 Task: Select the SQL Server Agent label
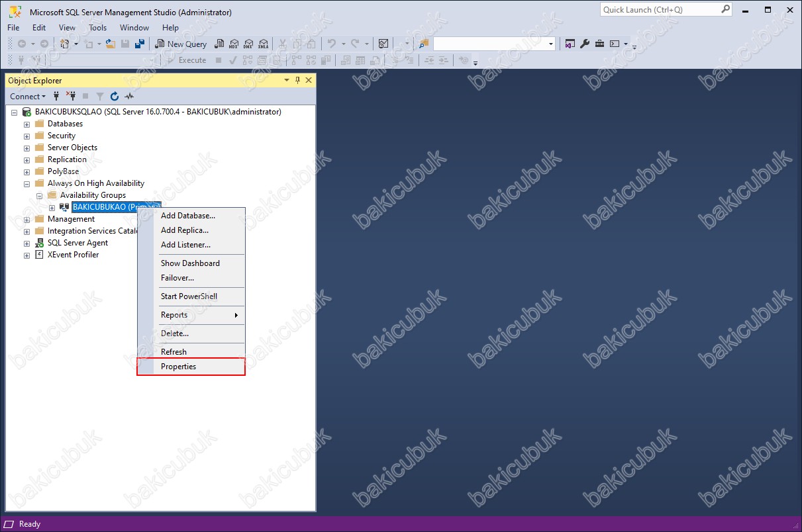click(x=77, y=243)
